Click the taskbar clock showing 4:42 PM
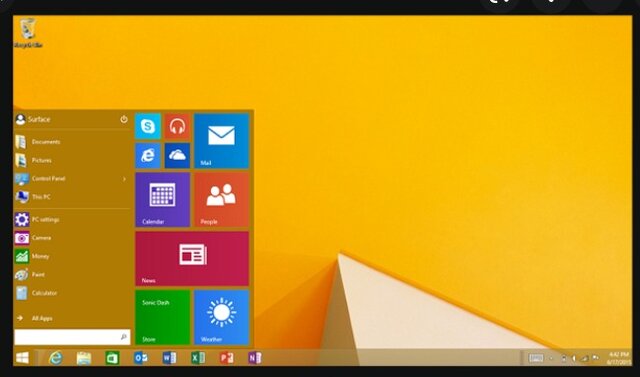This screenshot has height=377, width=640. [618, 358]
